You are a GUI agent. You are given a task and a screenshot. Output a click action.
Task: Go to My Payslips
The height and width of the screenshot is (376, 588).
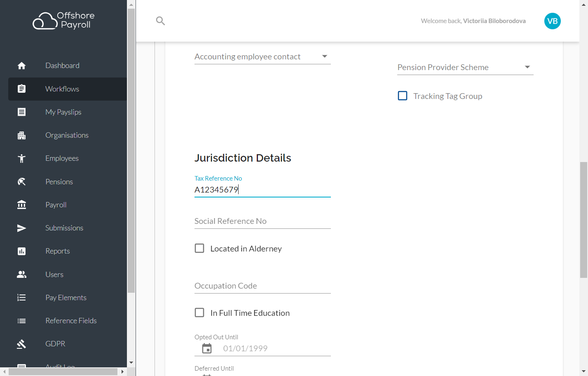click(x=68, y=112)
